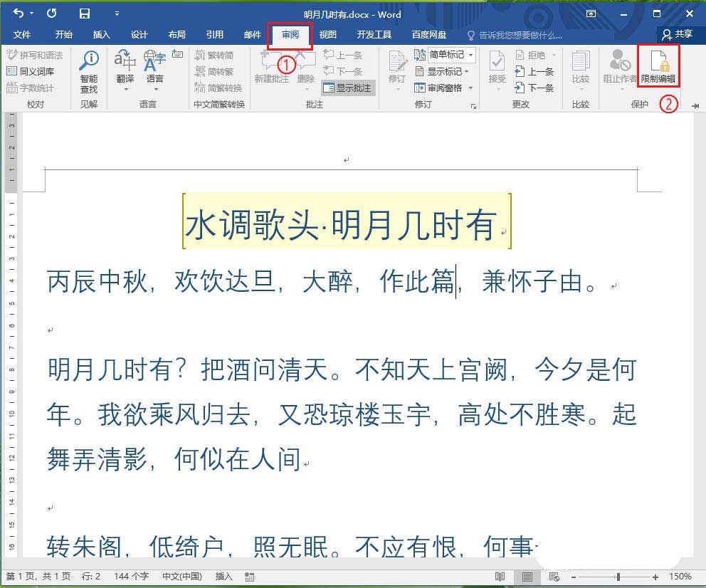Toggle 插入 insert mode in status bar

click(223, 577)
